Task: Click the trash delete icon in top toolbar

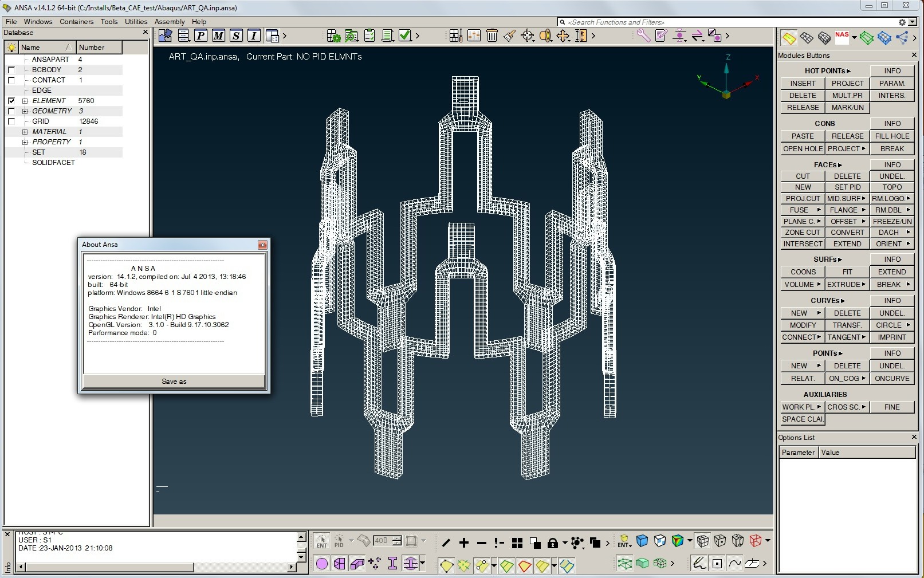Action: click(492, 36)
